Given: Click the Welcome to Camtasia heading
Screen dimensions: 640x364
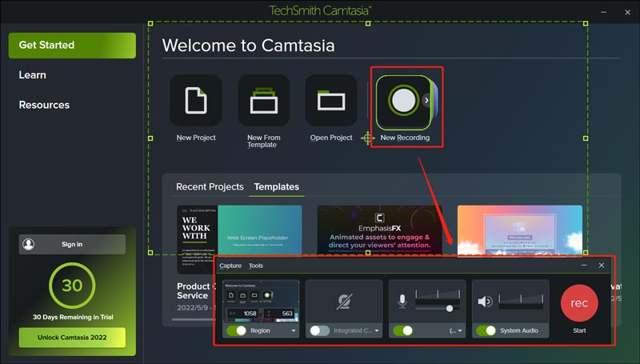Looking at the screenshot, I should [x=248, y=46].
